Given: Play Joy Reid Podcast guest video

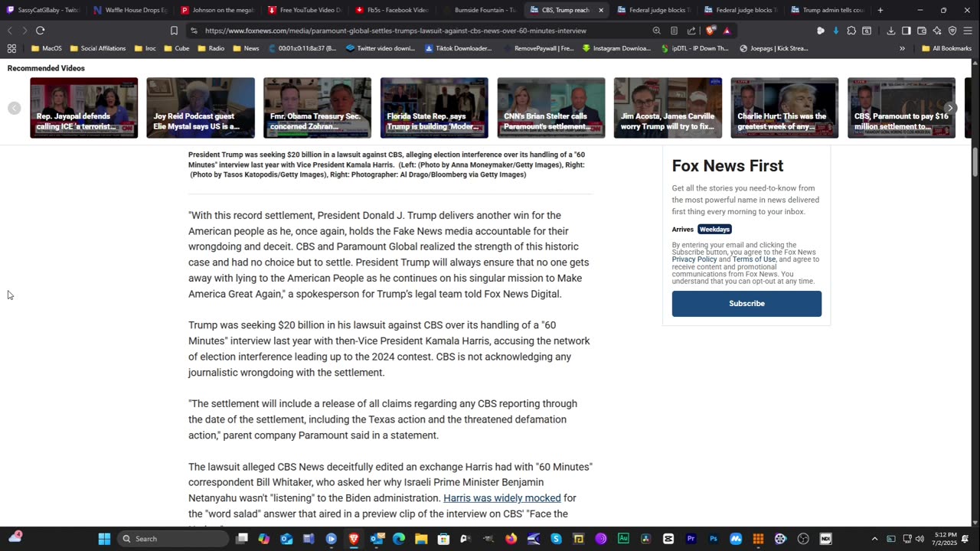Looking at the screenshot, I should 201,108.
